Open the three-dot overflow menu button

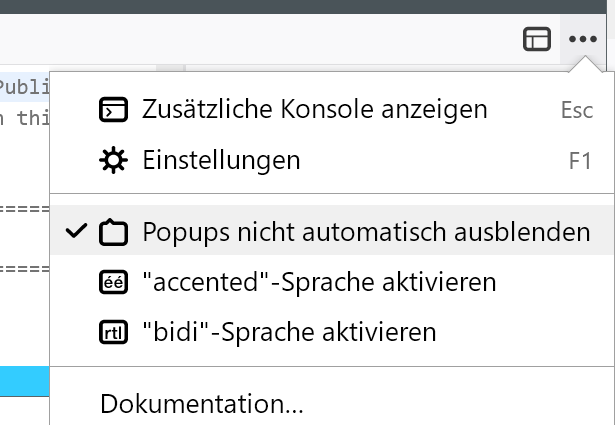point(582,40)
